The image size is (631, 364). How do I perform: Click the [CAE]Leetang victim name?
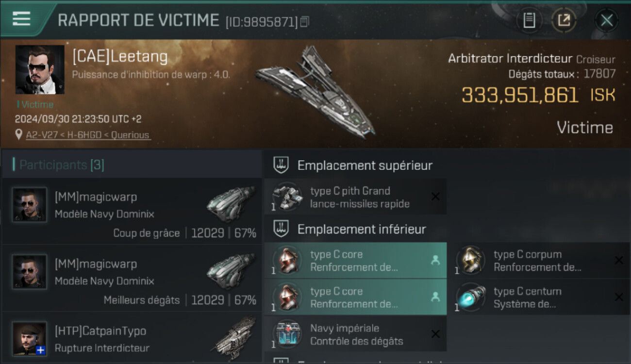point(120,56)
